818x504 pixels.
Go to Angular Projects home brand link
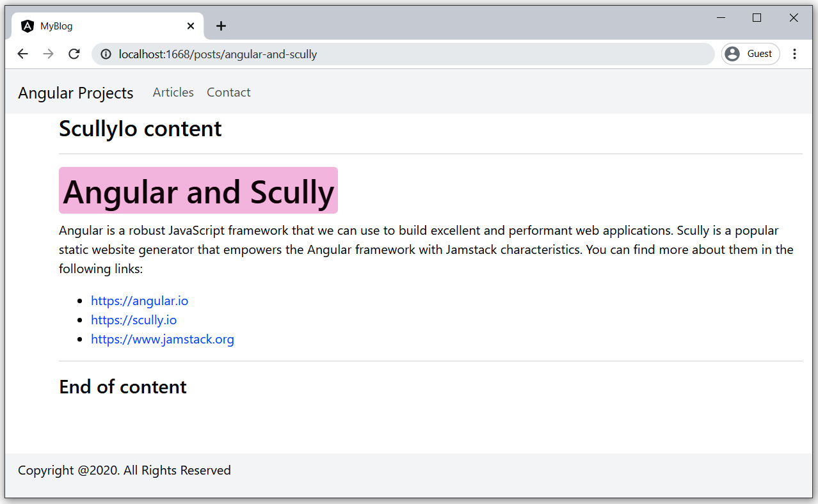tap(76, 93)
